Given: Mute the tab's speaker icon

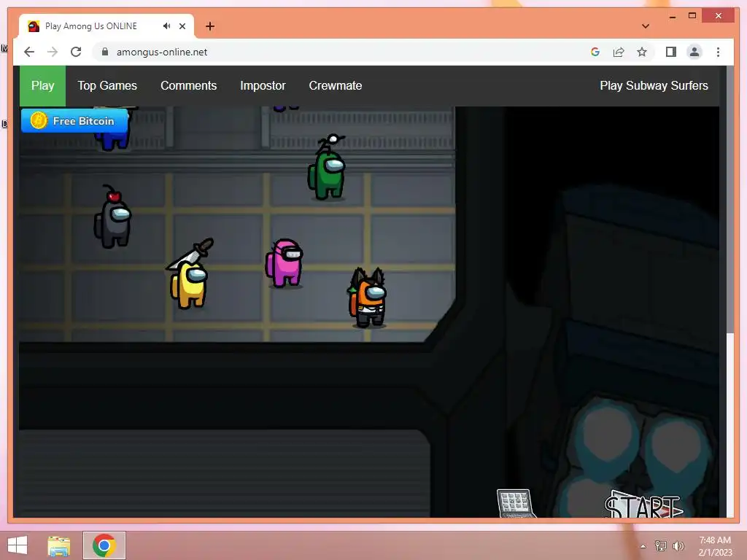Looking at the screenshot, I should tap(167, 26).
